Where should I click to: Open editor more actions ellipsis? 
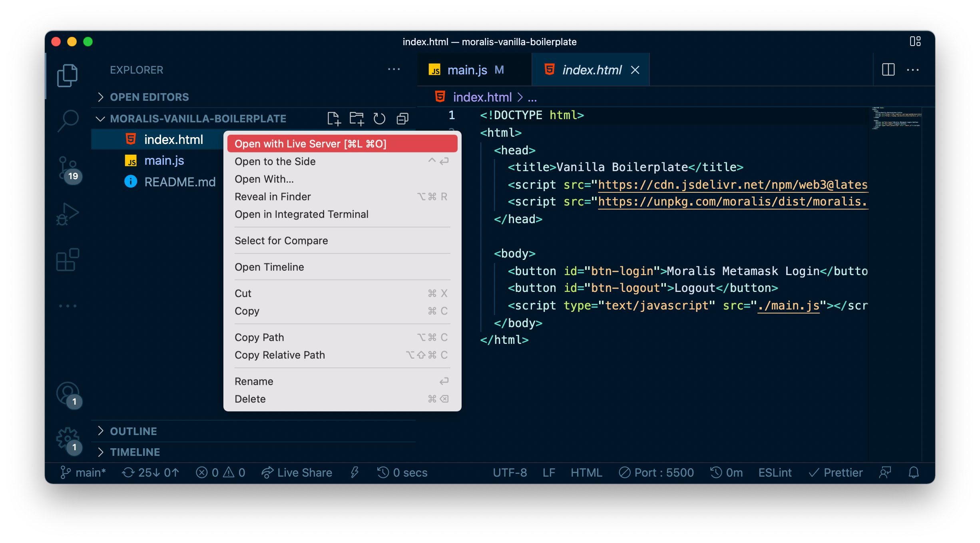[x=913, y=70]
